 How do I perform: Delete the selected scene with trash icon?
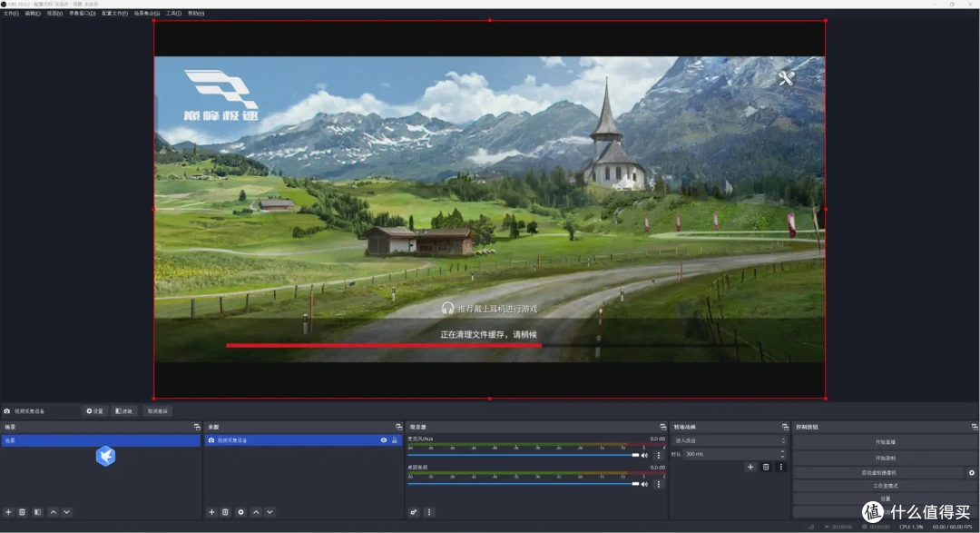pyautogui.click(x=22, y=512)
